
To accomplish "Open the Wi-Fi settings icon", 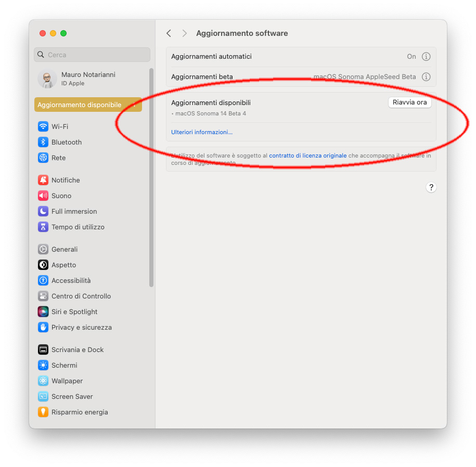I will (x=43, y=126).
